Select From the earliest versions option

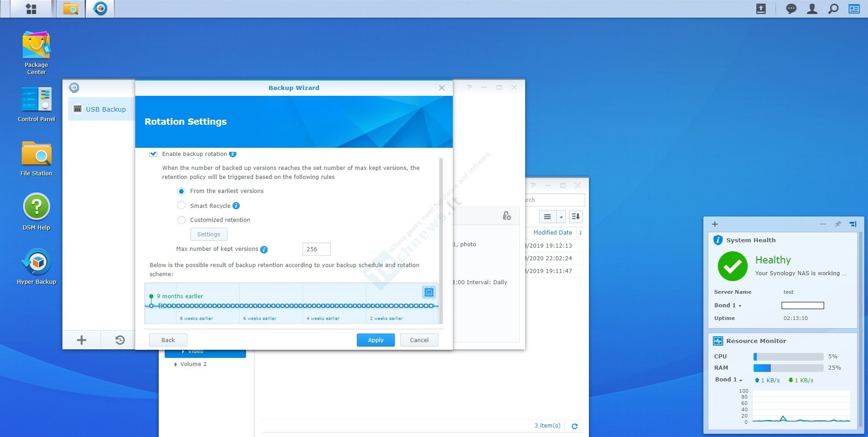click(181, 191)
